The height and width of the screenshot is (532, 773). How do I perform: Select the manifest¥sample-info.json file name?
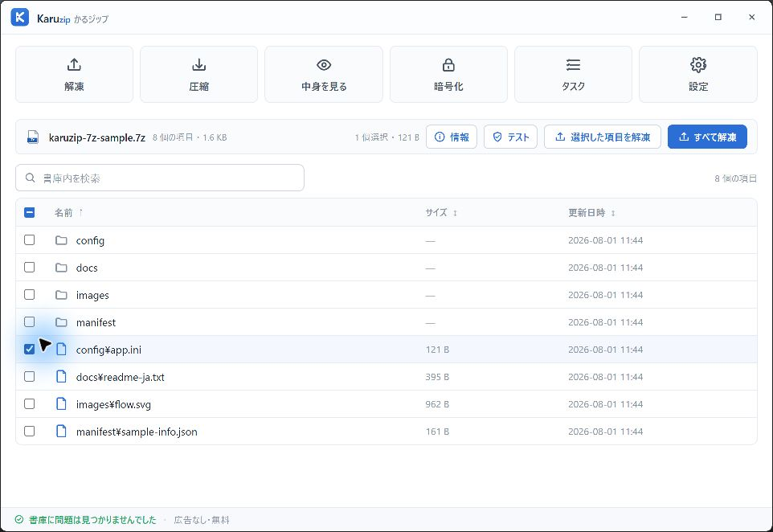137,432
